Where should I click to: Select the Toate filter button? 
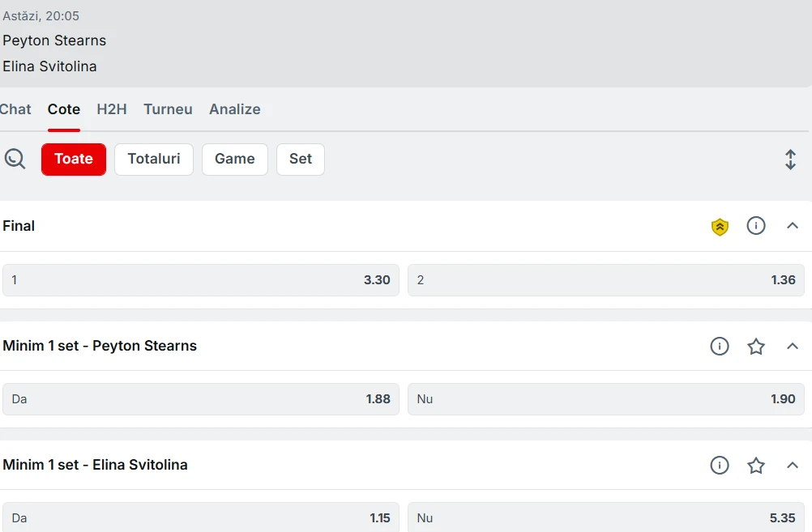74,159
